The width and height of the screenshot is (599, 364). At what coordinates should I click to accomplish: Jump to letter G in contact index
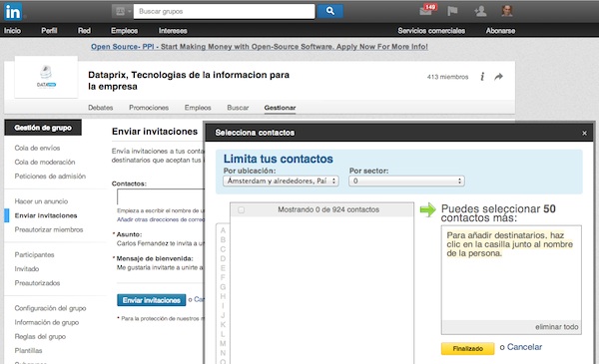223,287
